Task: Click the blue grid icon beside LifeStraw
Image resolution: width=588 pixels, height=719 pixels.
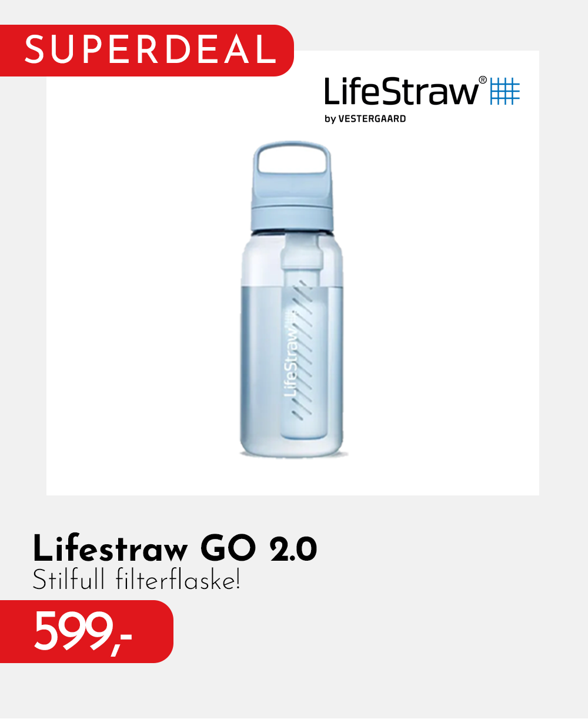Action: tap(505, 91)
